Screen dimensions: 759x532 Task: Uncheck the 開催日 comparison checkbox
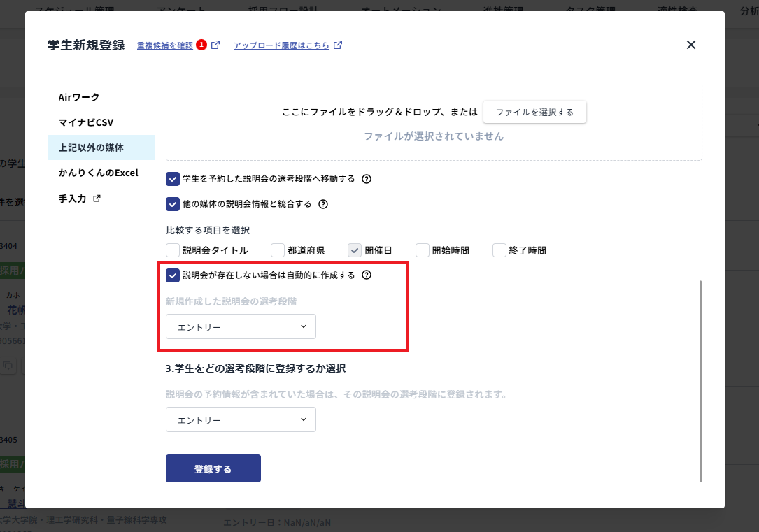[x=355, y=250]
